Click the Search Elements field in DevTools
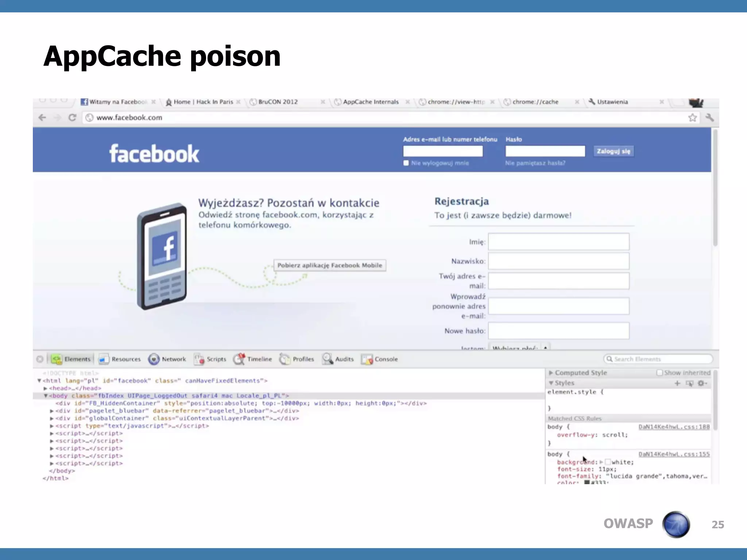The image size is (747, 560). coord(658,359)
